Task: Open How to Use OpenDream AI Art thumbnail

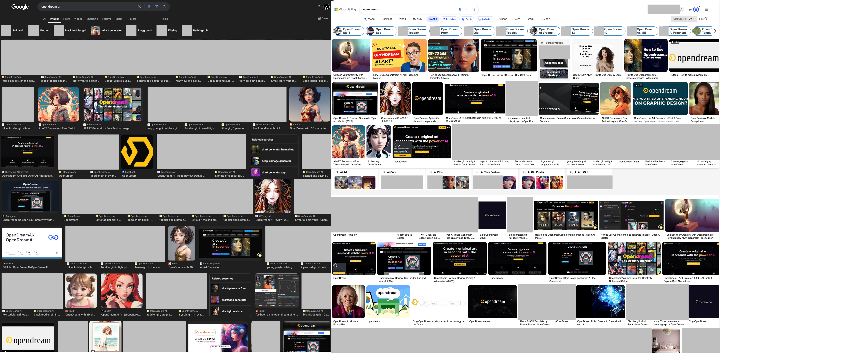Action: pyautogui.click(x=399, y=55)
